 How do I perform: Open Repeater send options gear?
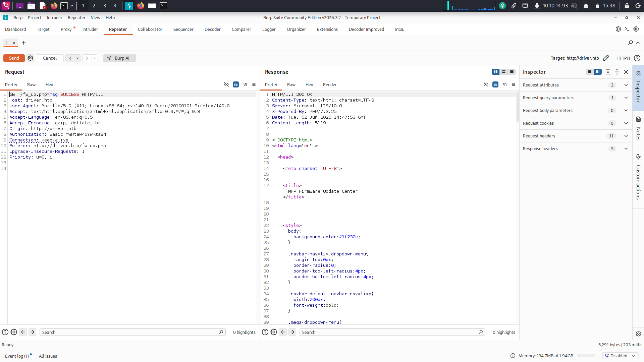(30, 58)
